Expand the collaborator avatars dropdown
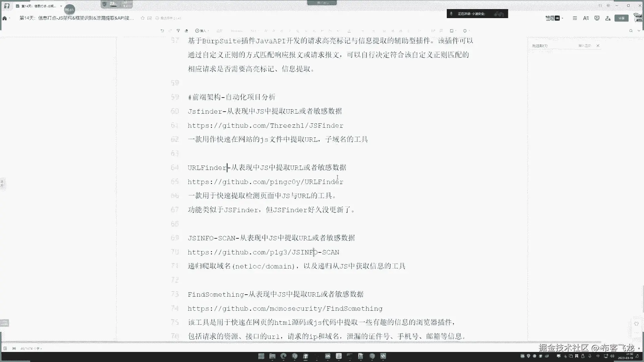This screenshot has height=362, width=644. (x=562, y=18)
